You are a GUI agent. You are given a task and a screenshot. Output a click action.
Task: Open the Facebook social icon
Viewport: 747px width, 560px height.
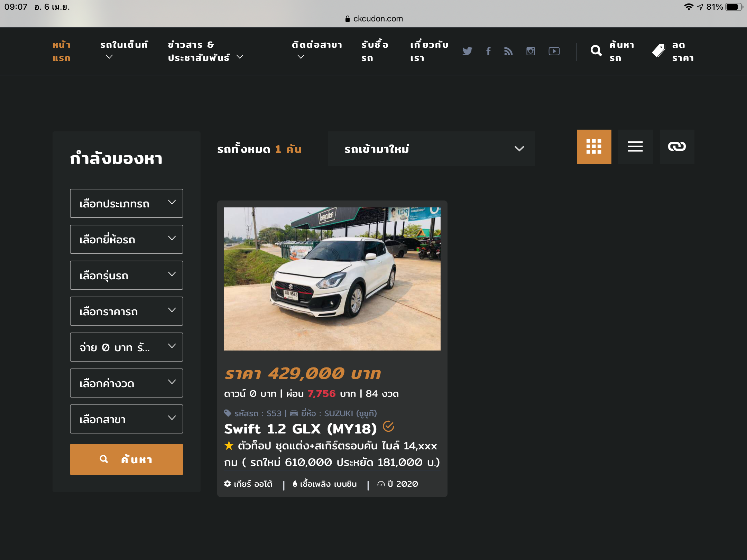(488, 51)
